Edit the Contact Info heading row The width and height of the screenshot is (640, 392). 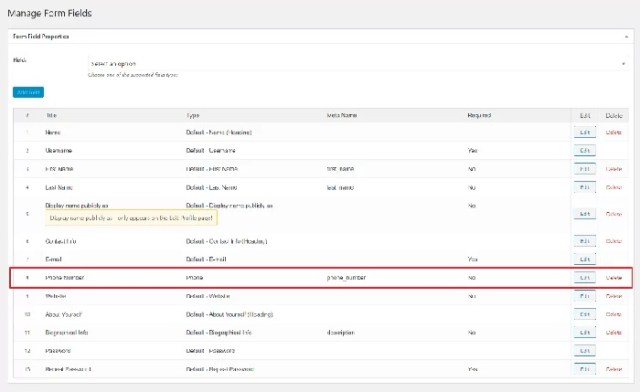click(x=584, y=241)
